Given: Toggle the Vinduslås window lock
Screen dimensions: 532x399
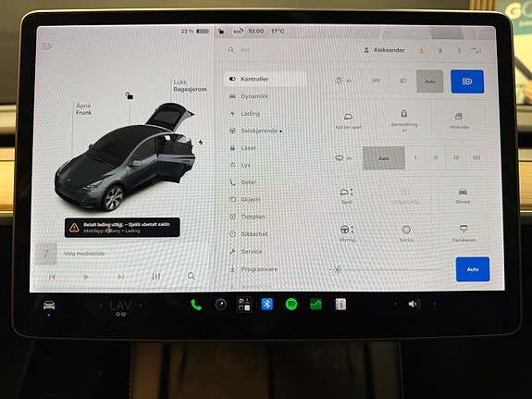Looking at the screenshot, I should (459, 120).
